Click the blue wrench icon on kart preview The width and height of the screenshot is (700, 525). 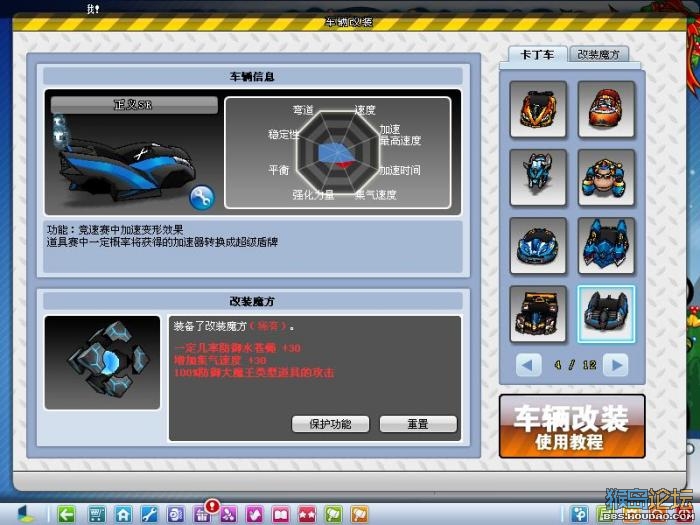[x=202, y=197]
